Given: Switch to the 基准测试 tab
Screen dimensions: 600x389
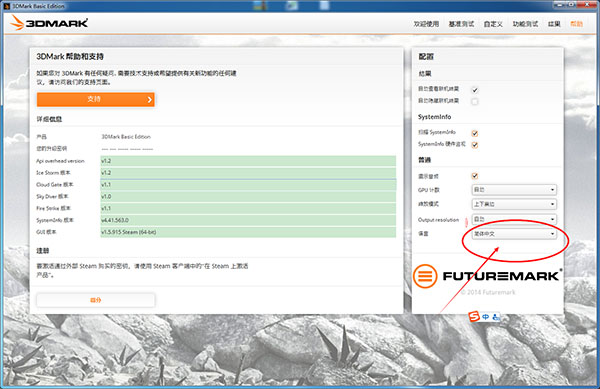Looking at the screenshot, I should (x=461, y=24).
